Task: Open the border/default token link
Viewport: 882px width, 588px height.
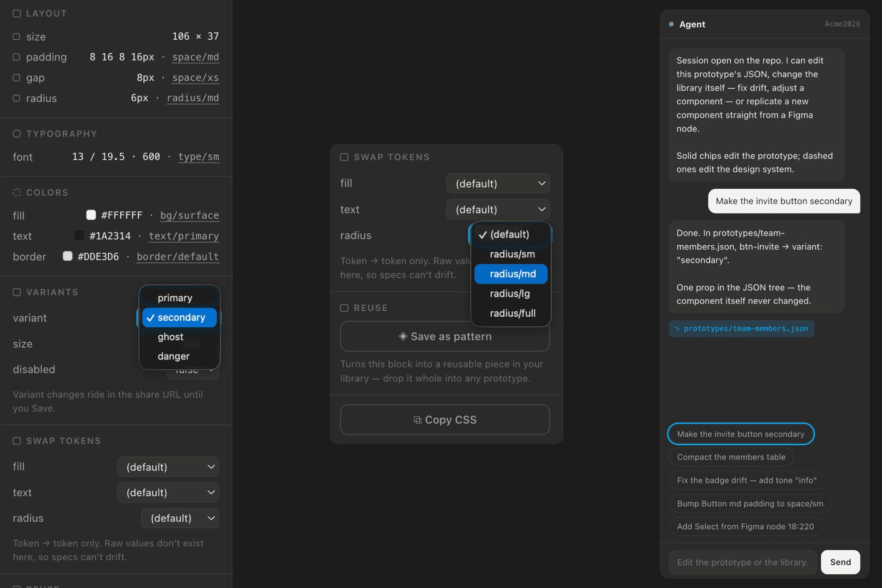Action: pyautogui.click(x=178, y=256)
